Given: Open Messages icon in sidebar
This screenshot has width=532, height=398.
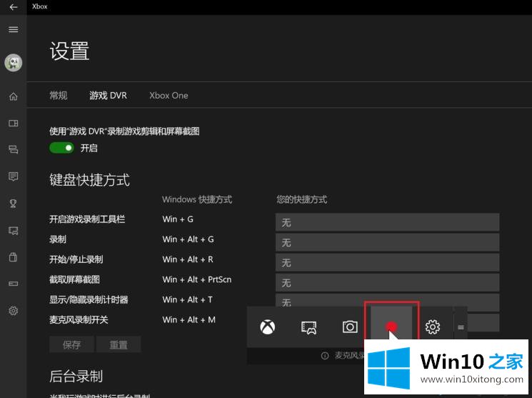Looking at the screenshot, I should coord(14,176).
